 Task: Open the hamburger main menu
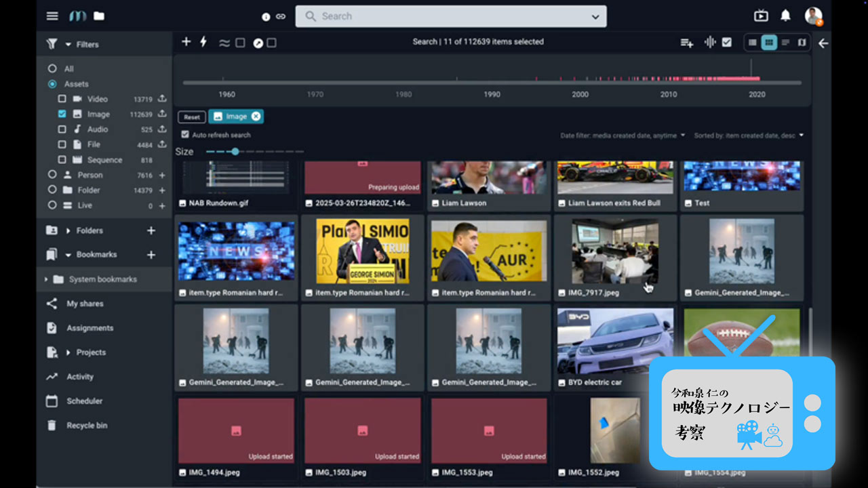pos(52,16)
